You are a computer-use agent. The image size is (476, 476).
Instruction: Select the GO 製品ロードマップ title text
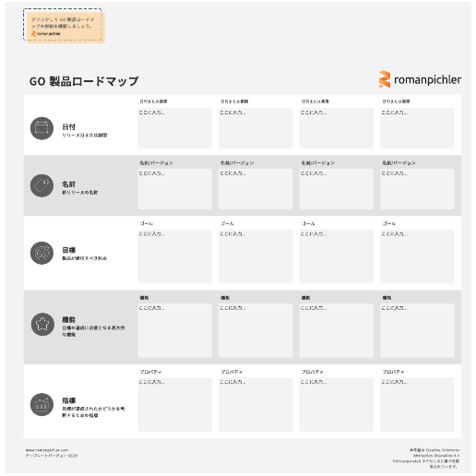coord(84,81)
